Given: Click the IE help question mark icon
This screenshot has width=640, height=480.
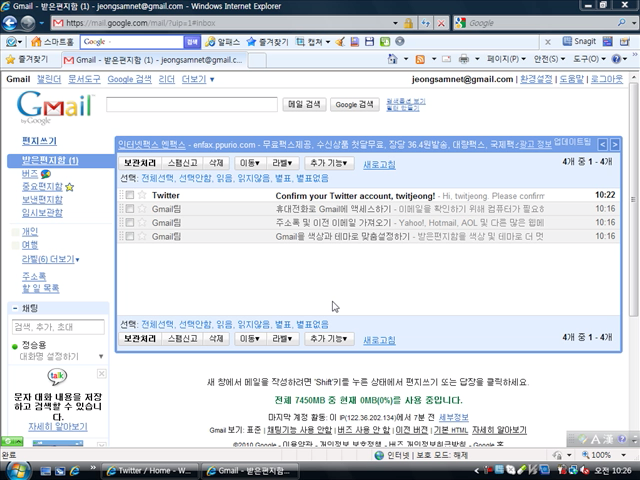Looking at the screenshot, I should [616, 59].
